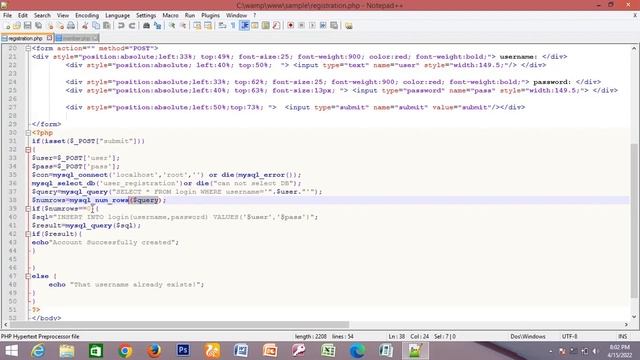Open the Language menu
This screenshot has width=640, height=360.
117,16
